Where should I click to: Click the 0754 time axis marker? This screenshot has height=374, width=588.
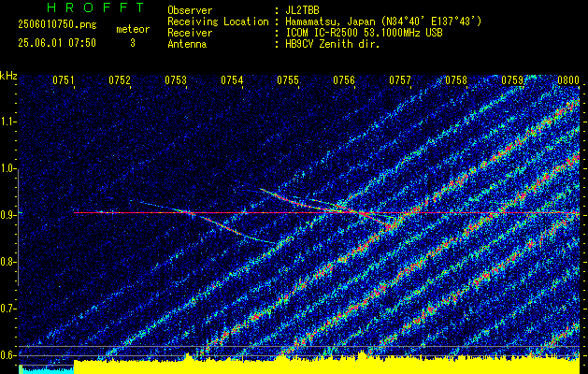click(x=232, y=80)
